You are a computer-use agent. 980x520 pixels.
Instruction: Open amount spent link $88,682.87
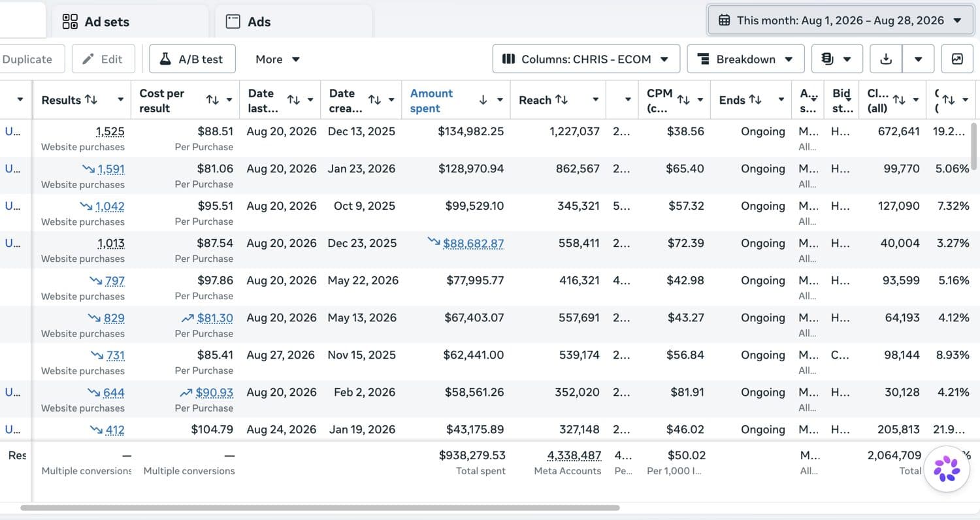tap(473, 244)
